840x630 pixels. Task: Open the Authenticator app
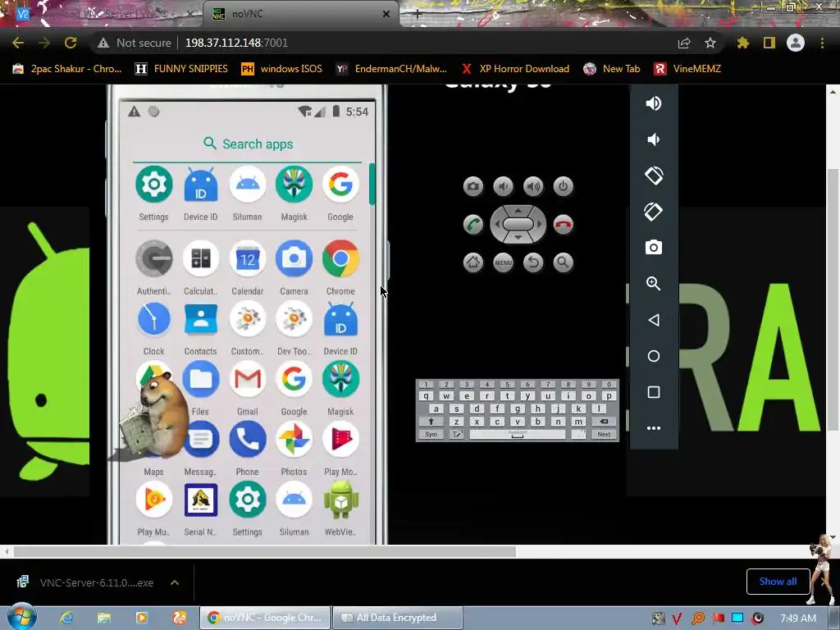[153, 258]
